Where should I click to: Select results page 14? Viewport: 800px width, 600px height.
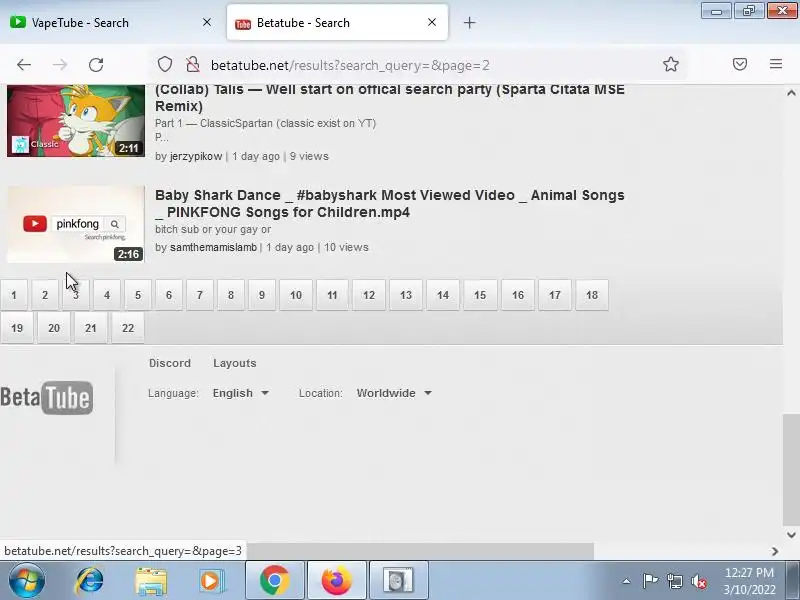coord(443,295)
